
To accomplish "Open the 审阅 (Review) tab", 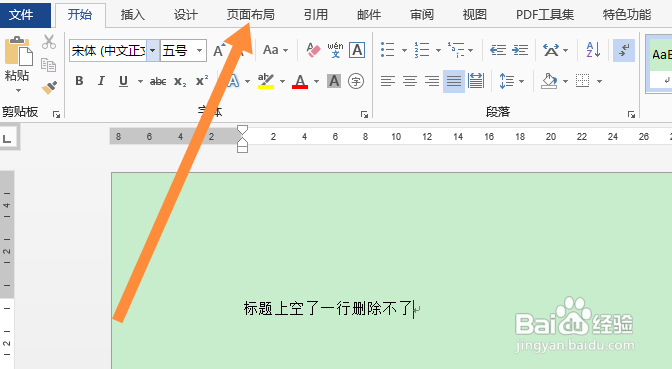I will click(422, 15).
